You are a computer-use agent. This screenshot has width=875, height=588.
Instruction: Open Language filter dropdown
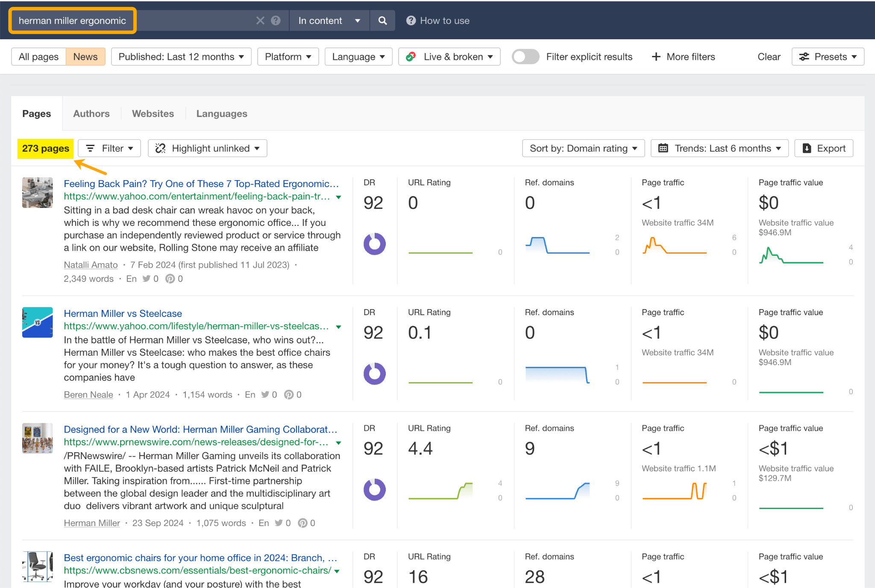tap(358, 57)
